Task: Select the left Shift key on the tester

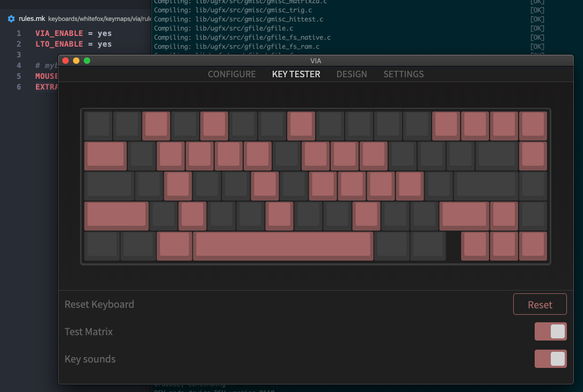Action: (x=116, y=216)
